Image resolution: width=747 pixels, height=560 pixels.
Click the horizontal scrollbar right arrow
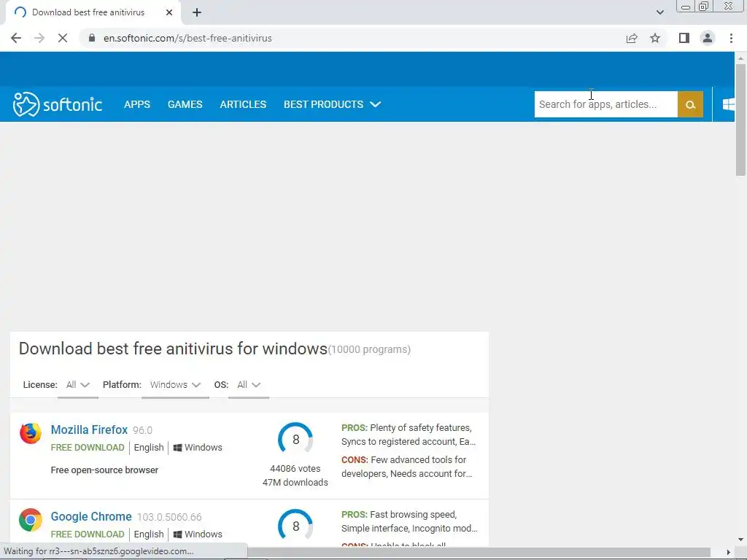pos(729,553)
